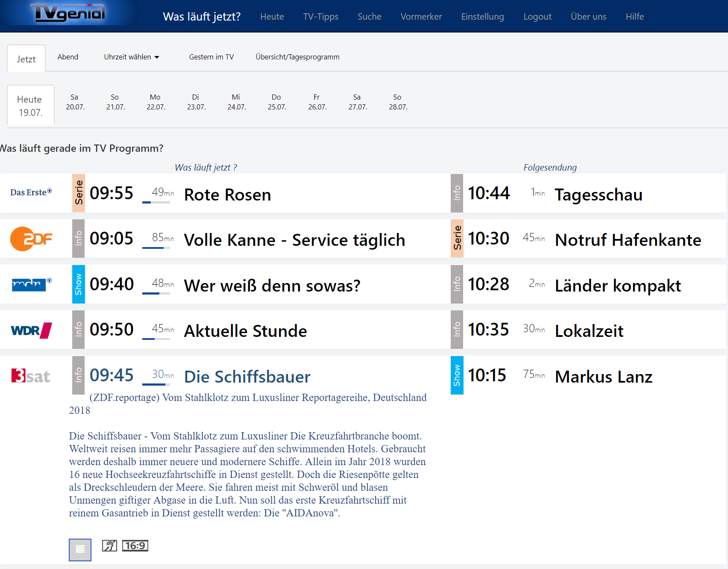The image size is (728, 569).
Task: Click Show tag beside Markus Lanz
Action: pyautogui.click(x=457, y=375)
